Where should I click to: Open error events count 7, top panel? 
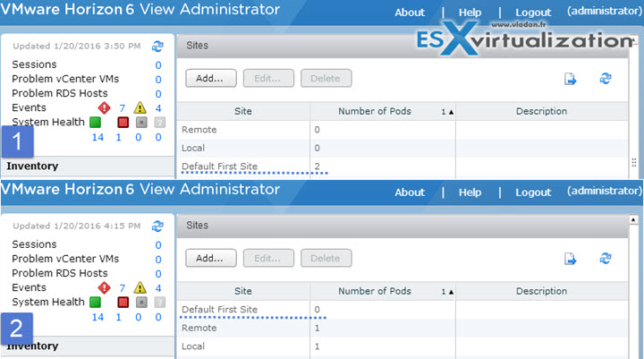point(122,108)
